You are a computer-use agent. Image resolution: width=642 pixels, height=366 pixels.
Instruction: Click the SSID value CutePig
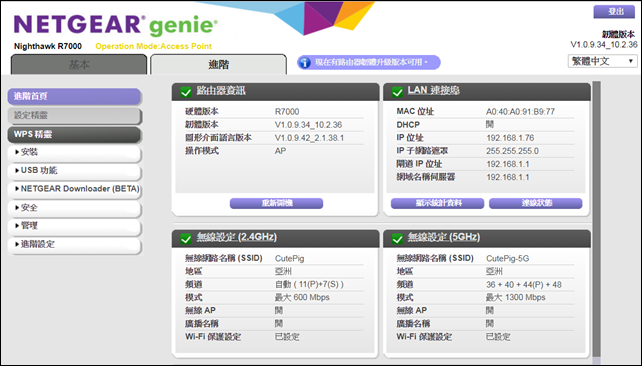point(289,259)
